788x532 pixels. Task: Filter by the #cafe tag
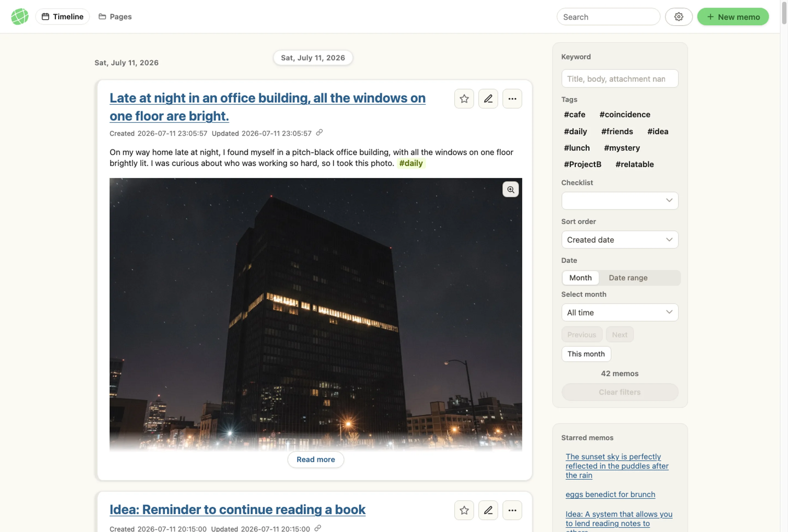pyautogui.click(x=574, y=115)
